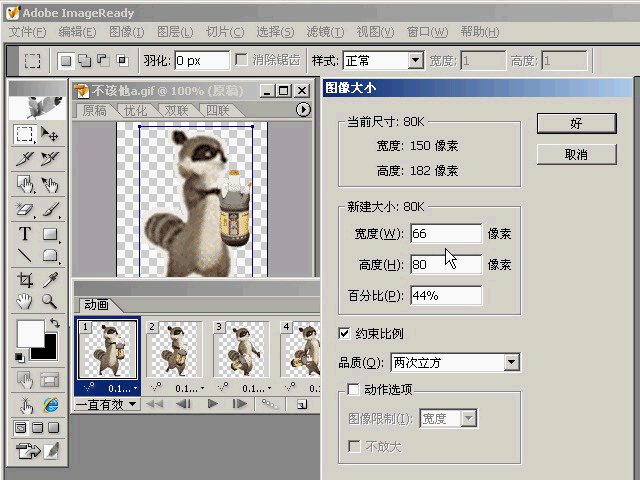The width and height of the screenshot is (640, 480).
Task: Go to next animation frame
Action: click(x=240, y=404)
